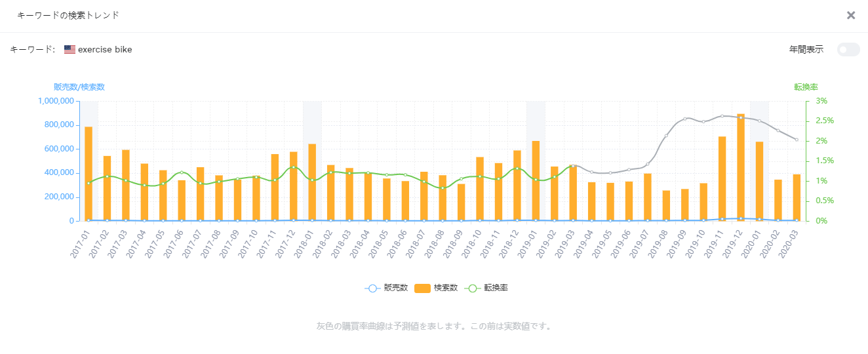Image resolution: width=868 pixels, height=354 pixels.
Task: Click the 2018-12 search volume bar
Action: [517, 186]
